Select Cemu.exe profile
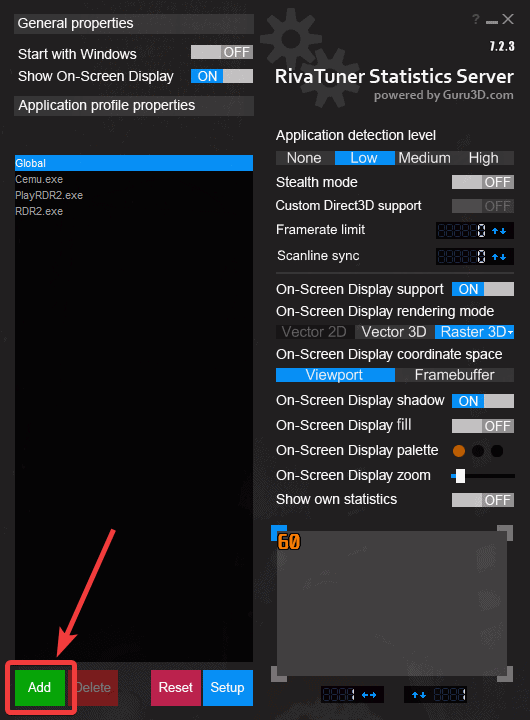The height and width of the screenshot is (720, 530). tap(134, 179)
